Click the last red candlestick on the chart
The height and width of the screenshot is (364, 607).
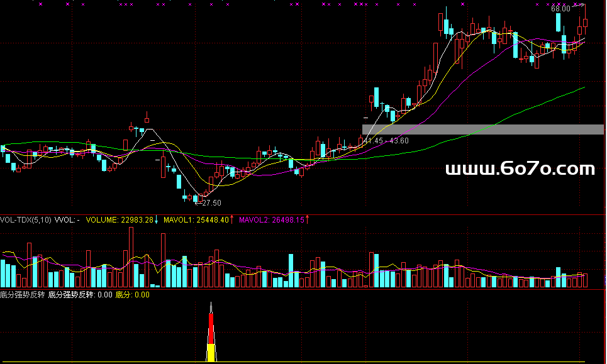586,23
